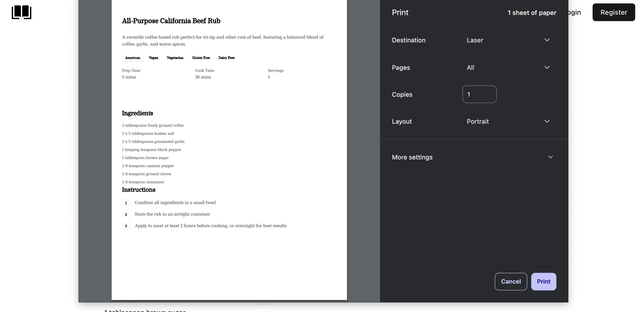The width and height of the screenshot is (644, 312).
Task: Click step 3 number badge in Instructions
Action: [x=126, y=226]
